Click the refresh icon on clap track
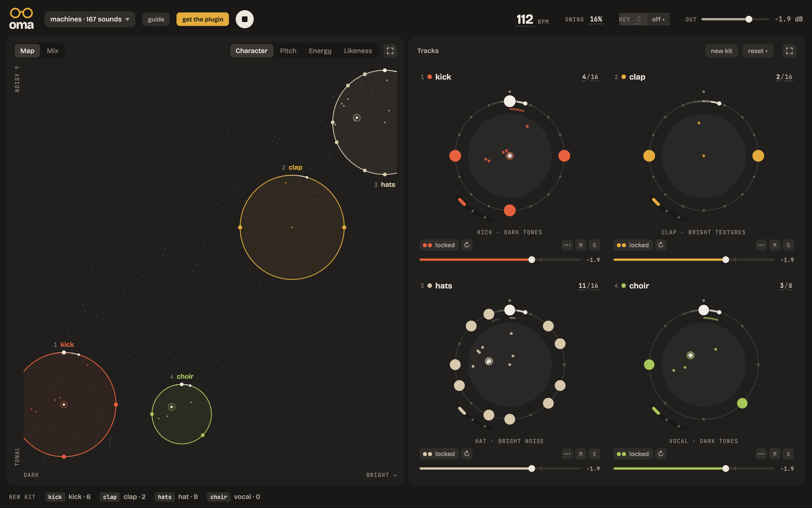The height and width of the screenshot is (508, 812). pos(661,245)
